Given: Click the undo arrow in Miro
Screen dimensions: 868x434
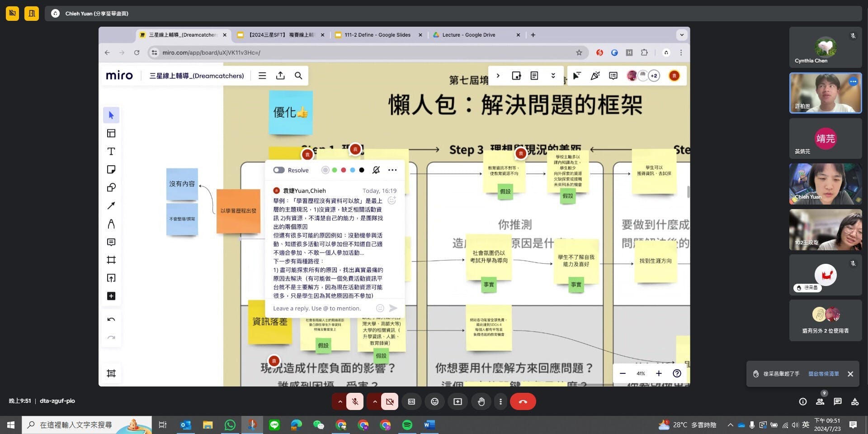Looking at the screenshot, I should click(x=111, y=320).
